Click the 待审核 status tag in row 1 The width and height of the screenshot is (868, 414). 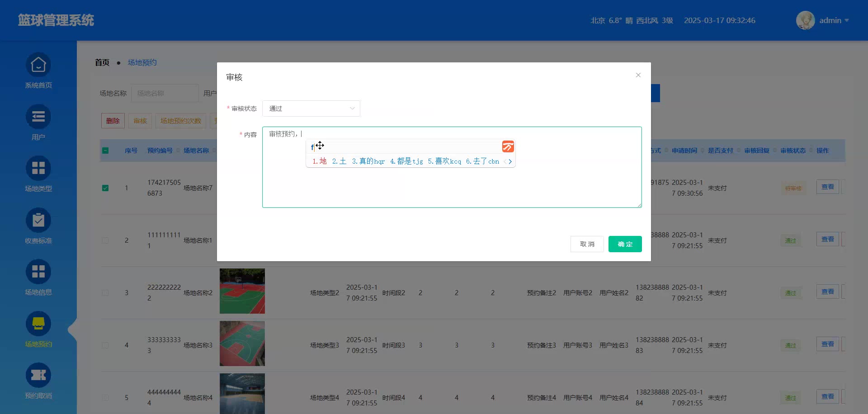click(793, 188)
